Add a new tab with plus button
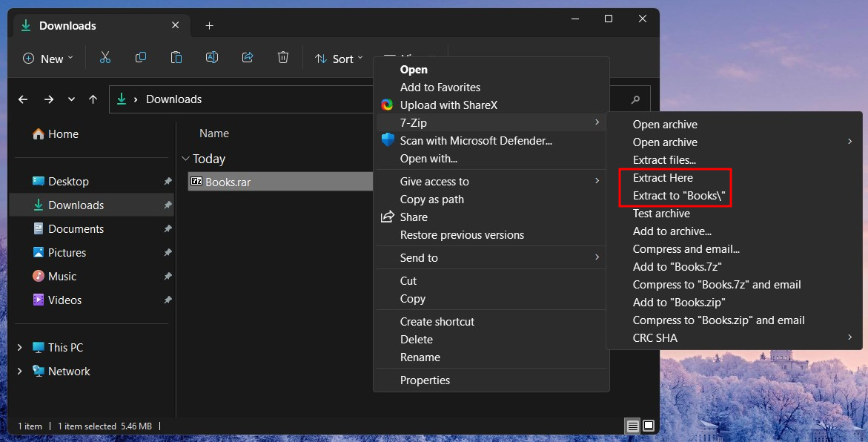 209,26
